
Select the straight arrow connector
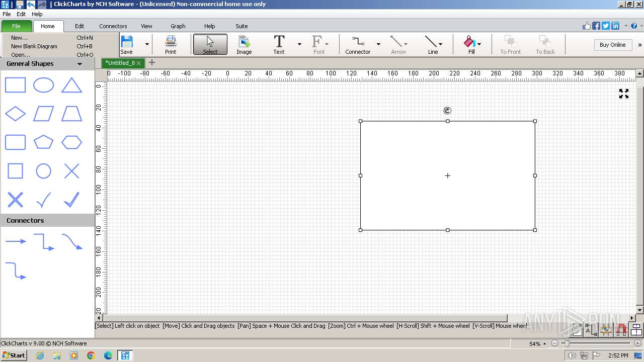(16, 241)
